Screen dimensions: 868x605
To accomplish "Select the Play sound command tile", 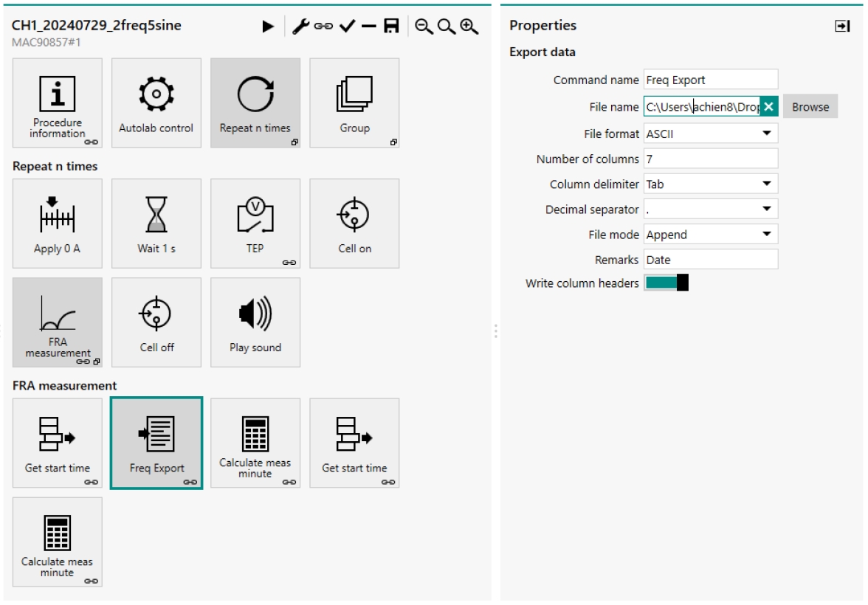I will pos(255,322).
